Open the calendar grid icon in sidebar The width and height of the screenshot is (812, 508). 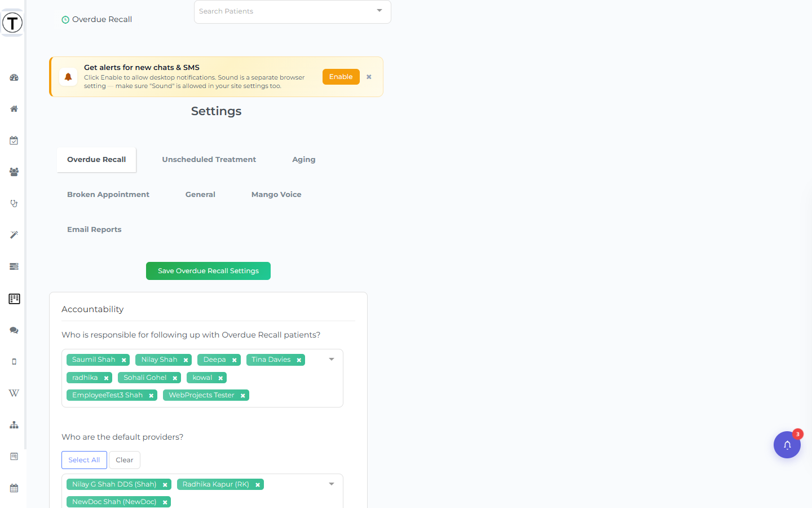[14, 488]
